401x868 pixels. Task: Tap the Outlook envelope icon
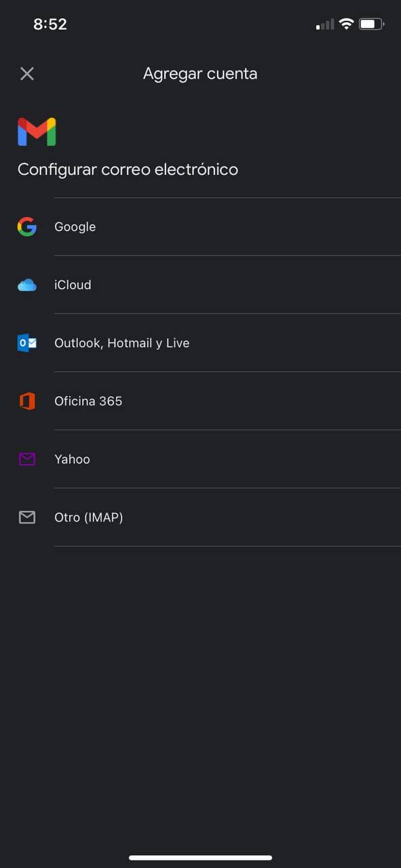(x=27, y=343)
